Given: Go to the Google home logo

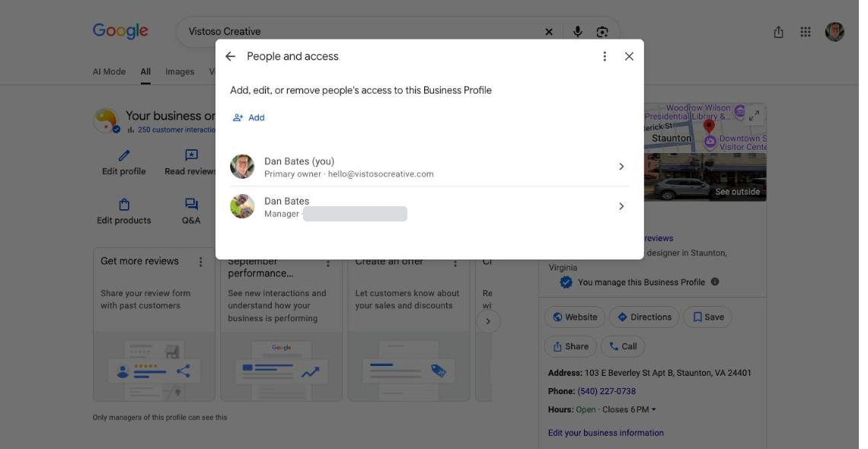Looking at the screenshot, I should [x=120, y=31].
